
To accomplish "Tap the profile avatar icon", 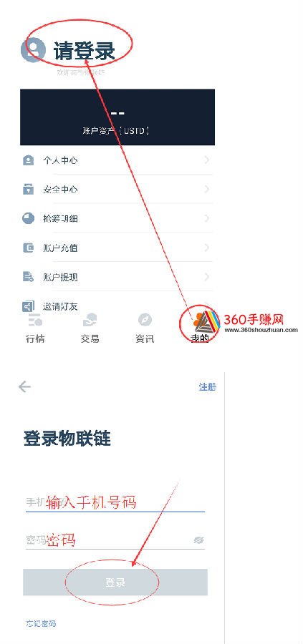I will [x=32, y=50].
